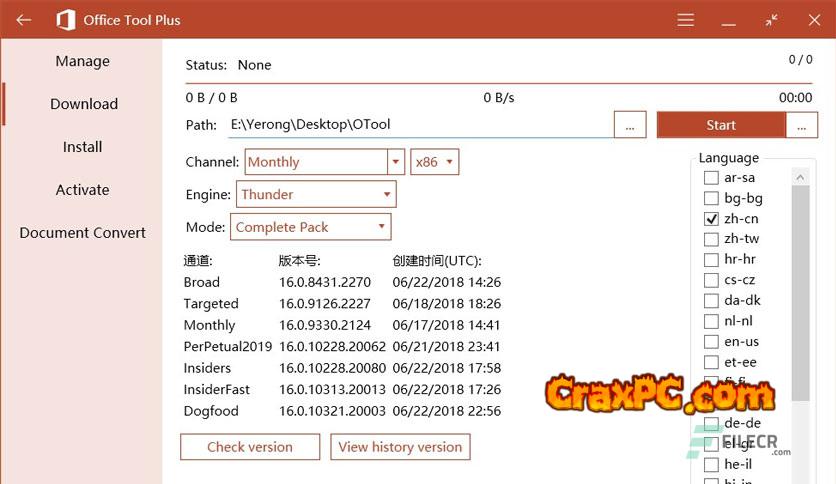
Task: Enable the nl-nl language checkbox
Action: [x=711, y=321]
